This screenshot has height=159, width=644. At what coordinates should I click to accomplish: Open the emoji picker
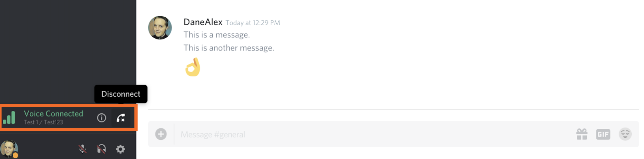(x=625, y=134)
